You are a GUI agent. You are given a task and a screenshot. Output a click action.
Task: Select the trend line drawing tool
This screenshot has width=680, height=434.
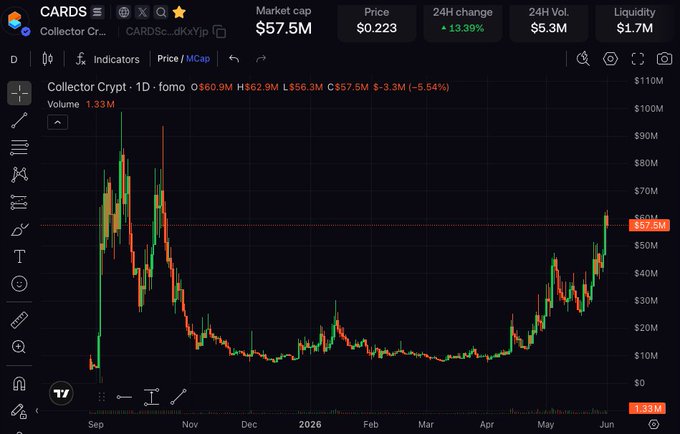(x=19, y=121)
